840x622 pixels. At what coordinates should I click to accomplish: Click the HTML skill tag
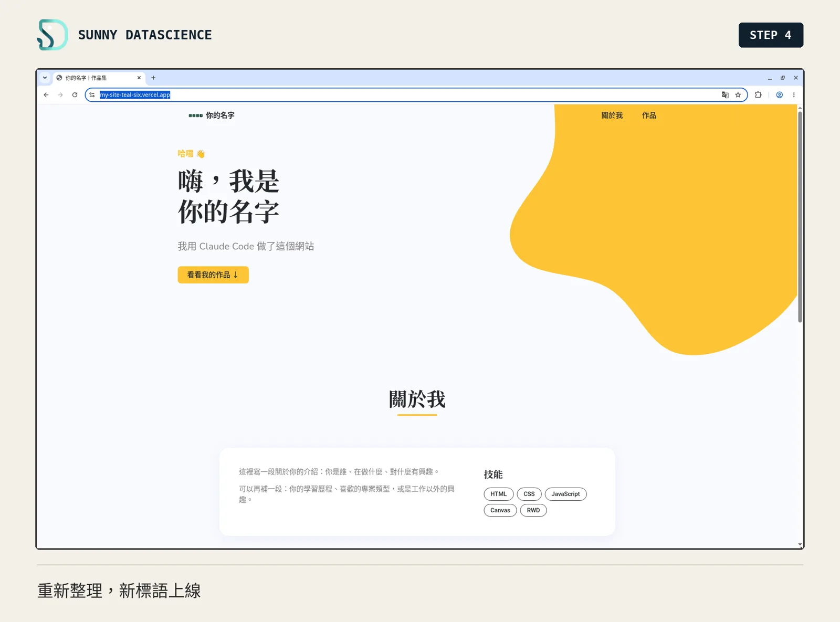click(x=499, y=494)
